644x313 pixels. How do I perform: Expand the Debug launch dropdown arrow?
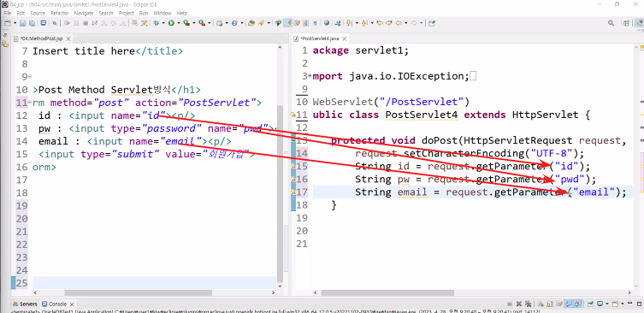coord(163,23)
